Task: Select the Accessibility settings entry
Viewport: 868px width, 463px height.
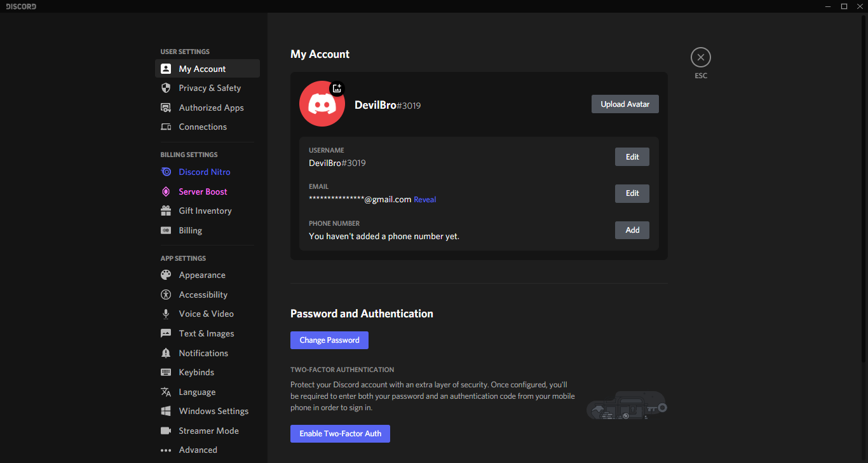Action: [207, 294]
